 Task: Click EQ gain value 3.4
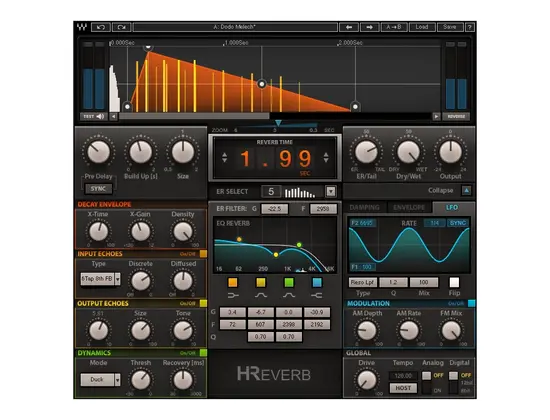233,312
